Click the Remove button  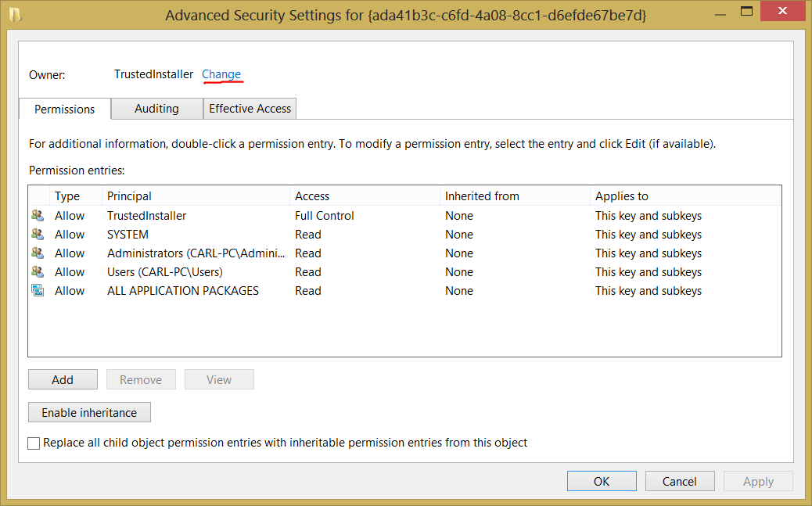[x=141, y=379]
